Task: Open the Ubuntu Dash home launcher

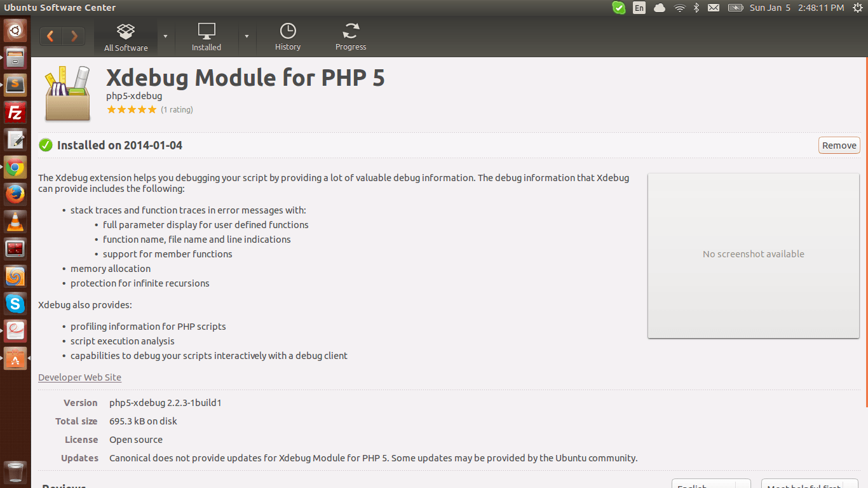Action: 15,30
